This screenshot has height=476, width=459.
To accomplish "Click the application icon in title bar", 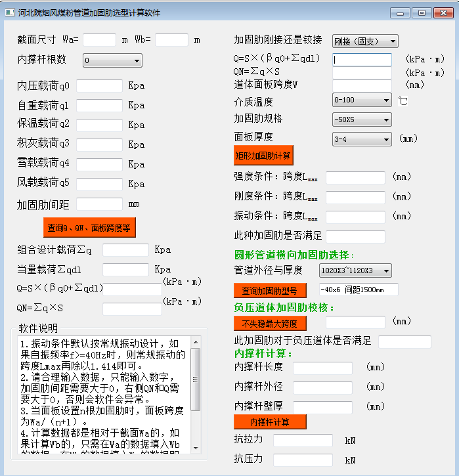I will 10,12.
